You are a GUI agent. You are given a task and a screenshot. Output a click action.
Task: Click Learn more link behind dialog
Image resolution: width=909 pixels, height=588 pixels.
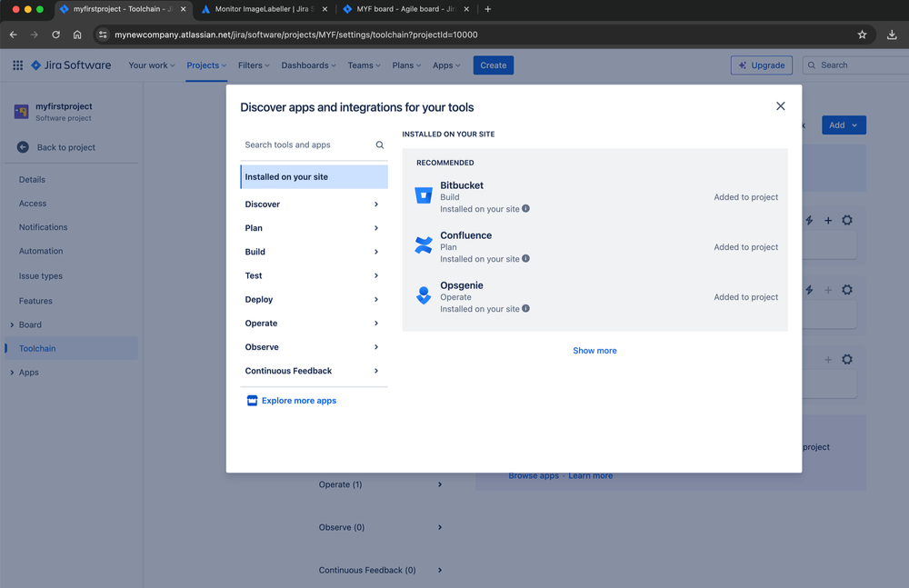590,475
